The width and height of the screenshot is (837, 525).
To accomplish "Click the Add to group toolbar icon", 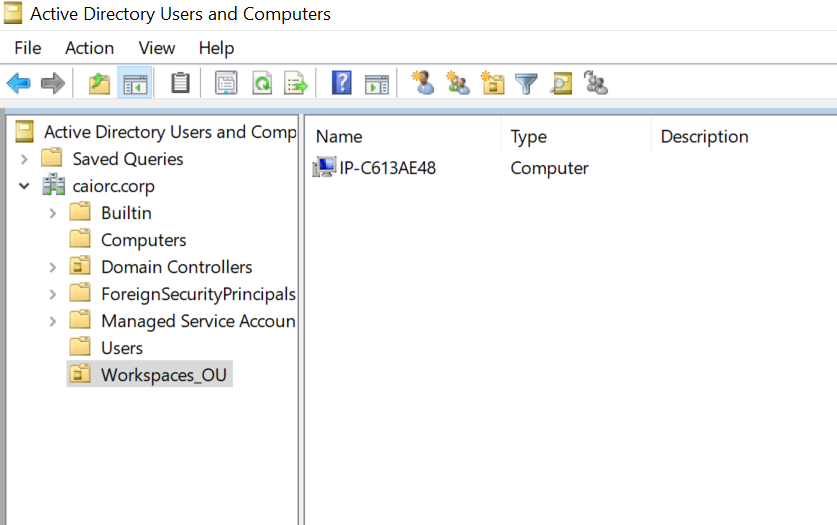I will [596, 83].
